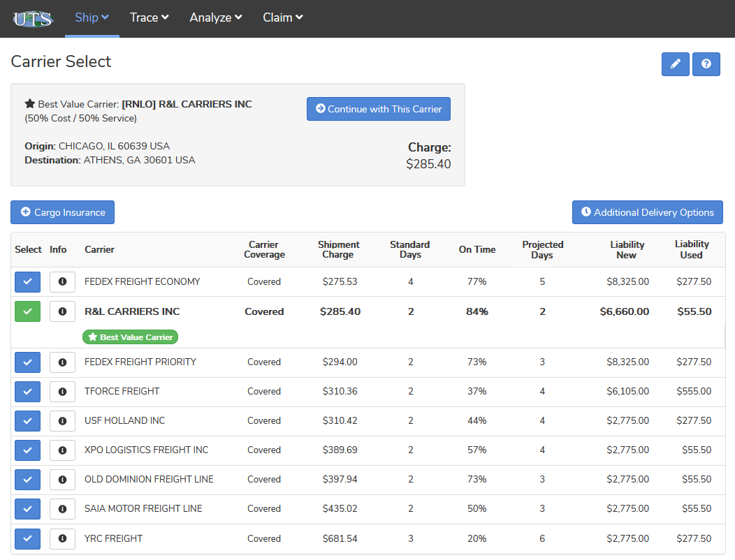
Task: Open help via question mark icon
Action: (x=706, y=64)
